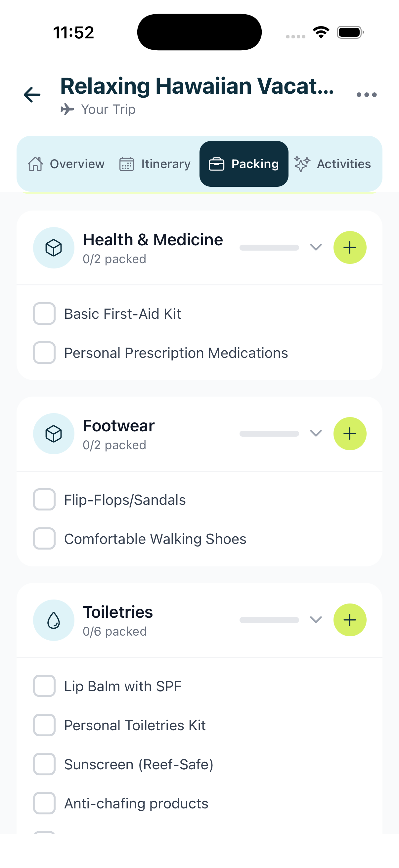Add item to Health & Medicine category
This screenshot has height=868, width=399.
(x=349, y=248)
